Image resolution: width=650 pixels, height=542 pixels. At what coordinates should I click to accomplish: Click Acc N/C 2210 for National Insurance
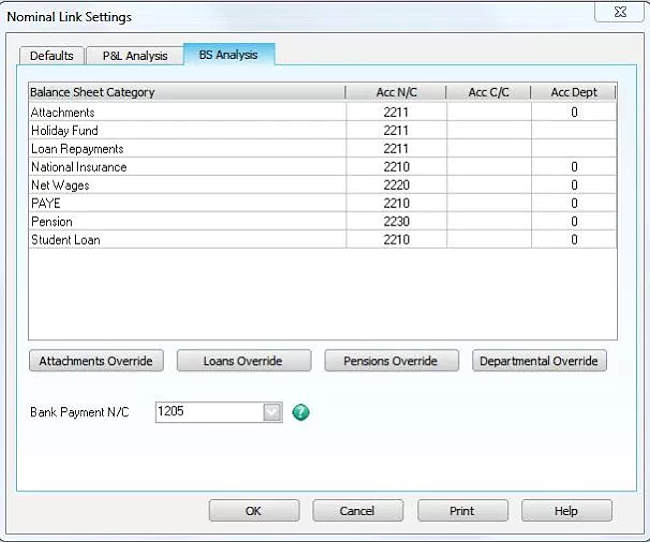[396, 167]
